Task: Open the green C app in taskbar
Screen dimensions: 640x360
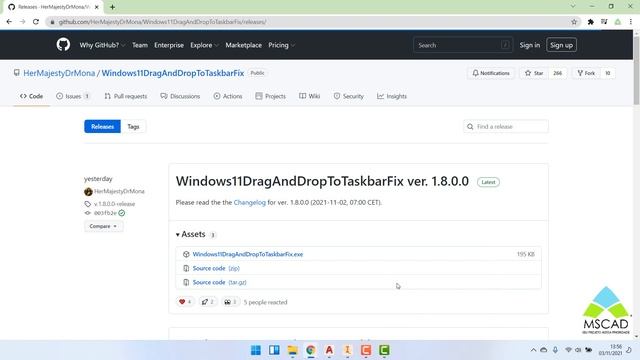Action: point(384,350)
